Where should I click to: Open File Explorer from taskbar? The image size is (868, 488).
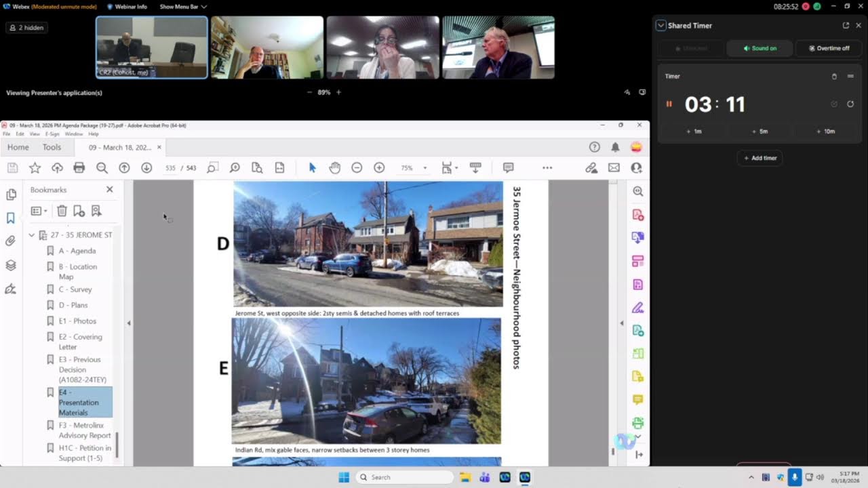pos(465,477)
